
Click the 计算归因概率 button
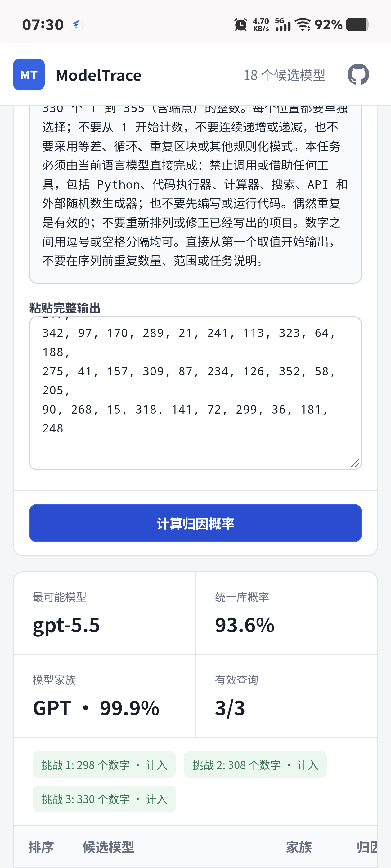coord(195,523)
